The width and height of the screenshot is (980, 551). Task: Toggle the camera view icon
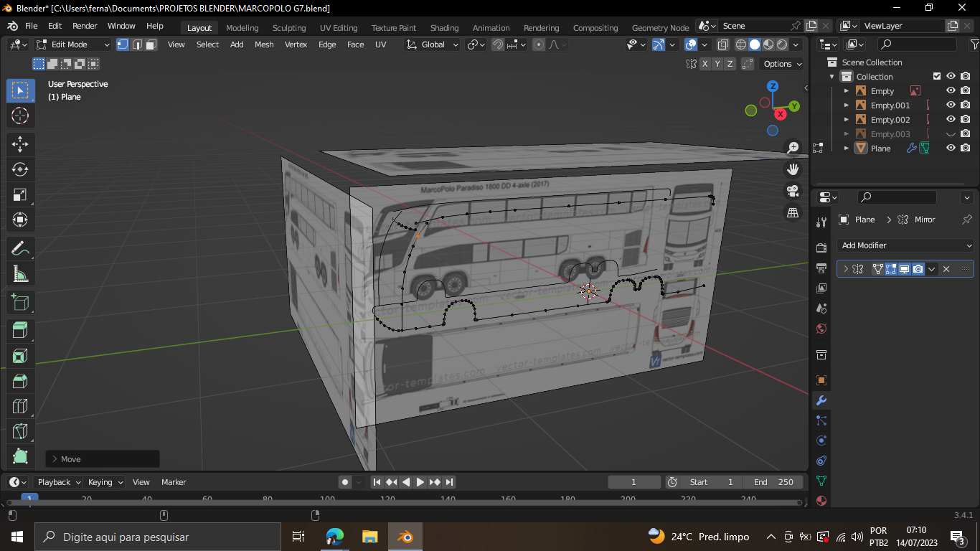point(793,191)
